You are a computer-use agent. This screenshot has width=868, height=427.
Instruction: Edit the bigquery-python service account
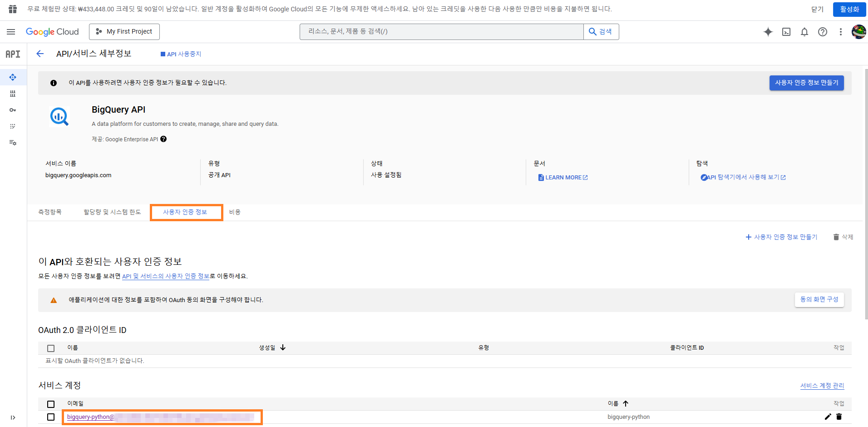[x=828, y=417]
